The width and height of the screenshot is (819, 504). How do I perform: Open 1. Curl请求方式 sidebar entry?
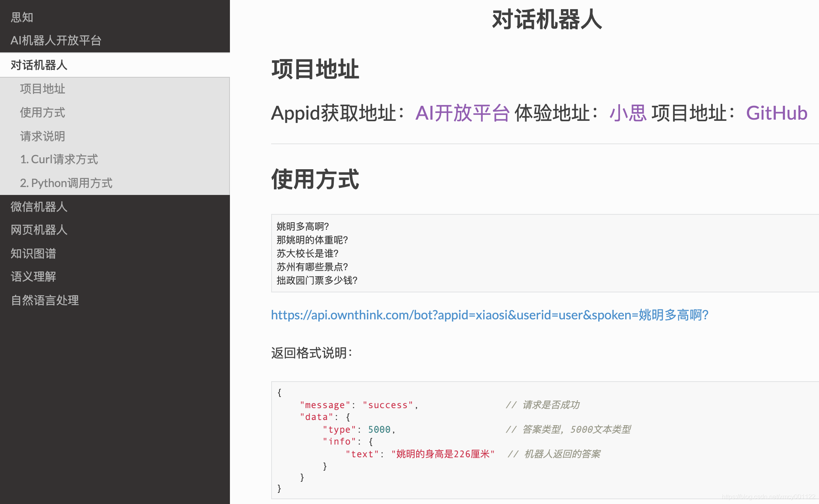[59, 159]
